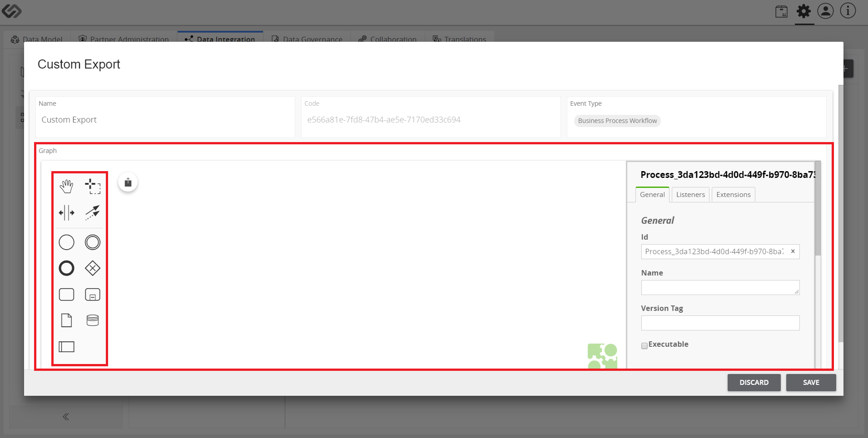The width and height of the screenshot is (868, 438).
Task: Switch to the Listeners tab
Action: tap(690, 194)
